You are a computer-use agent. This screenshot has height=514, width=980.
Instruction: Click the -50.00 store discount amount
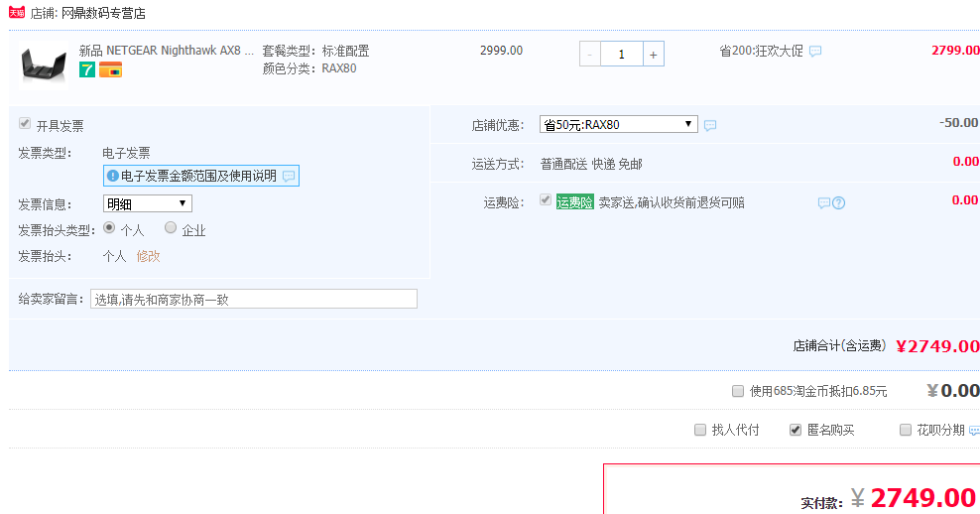coord(959,123)
